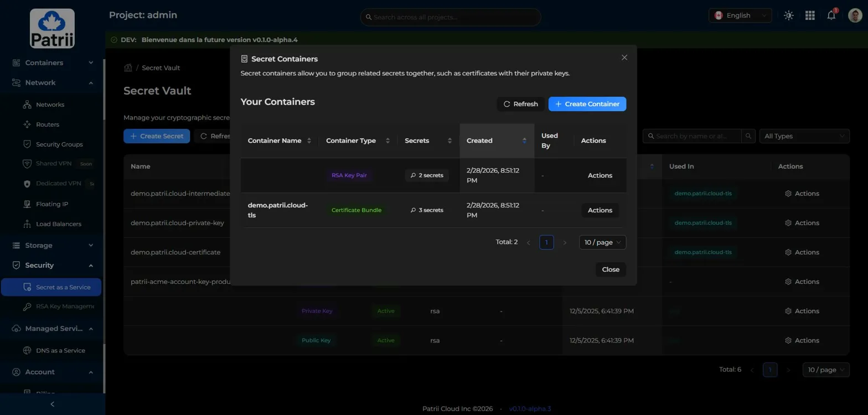Click Secret Vault in the breadcrumb

[x=161, y=68]
